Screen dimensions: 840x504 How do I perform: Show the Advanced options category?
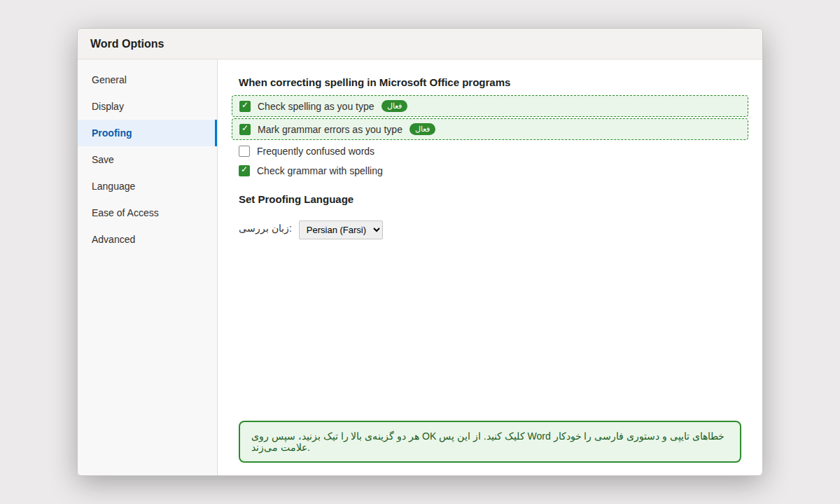(x=147, y=239)
